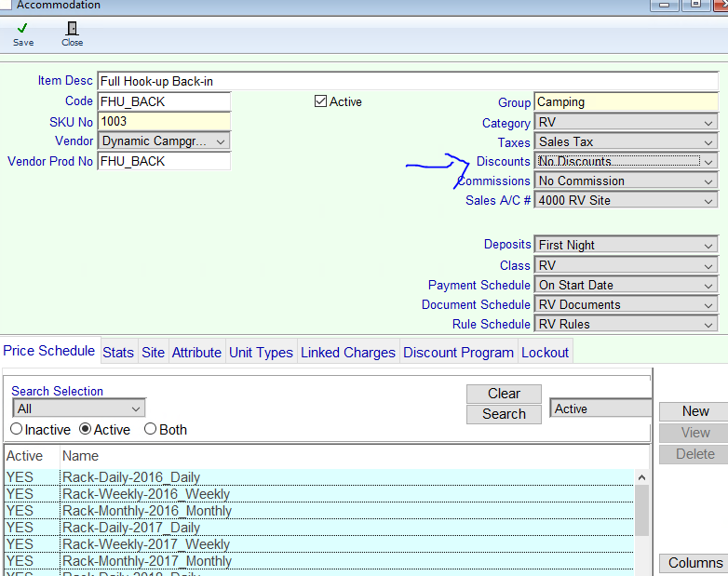Click the Item Desc input field
The image size is (728, 576).
click(408, 81)
